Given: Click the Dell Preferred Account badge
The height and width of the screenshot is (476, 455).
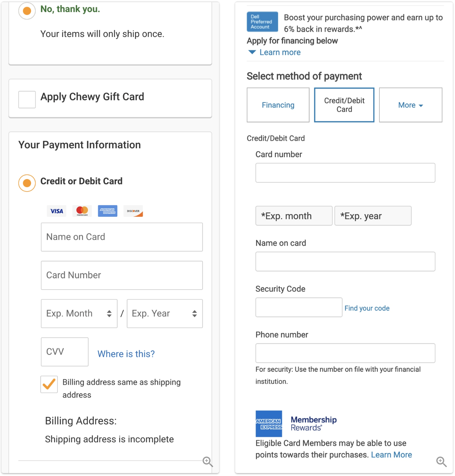Looking at the screenshot, I should tap(262, 22).
